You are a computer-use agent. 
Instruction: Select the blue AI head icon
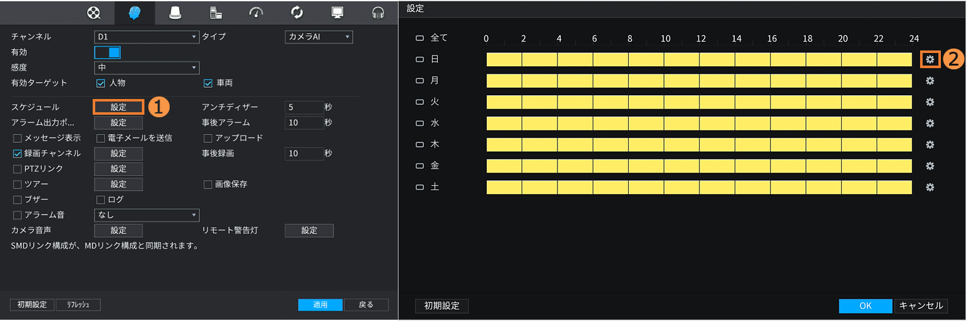pyautogui.click(x=132, y=13)
